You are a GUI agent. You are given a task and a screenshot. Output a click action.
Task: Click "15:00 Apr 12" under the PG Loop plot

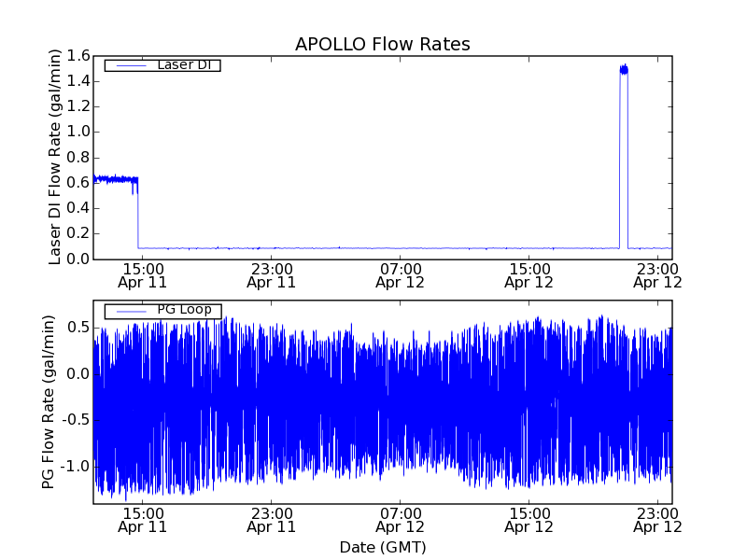pyautogui.click(x=529, y=521)
